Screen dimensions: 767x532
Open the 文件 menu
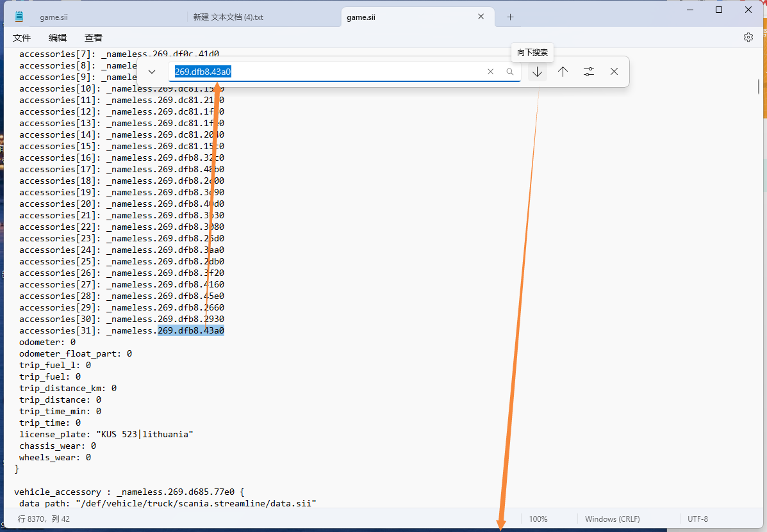22,38
